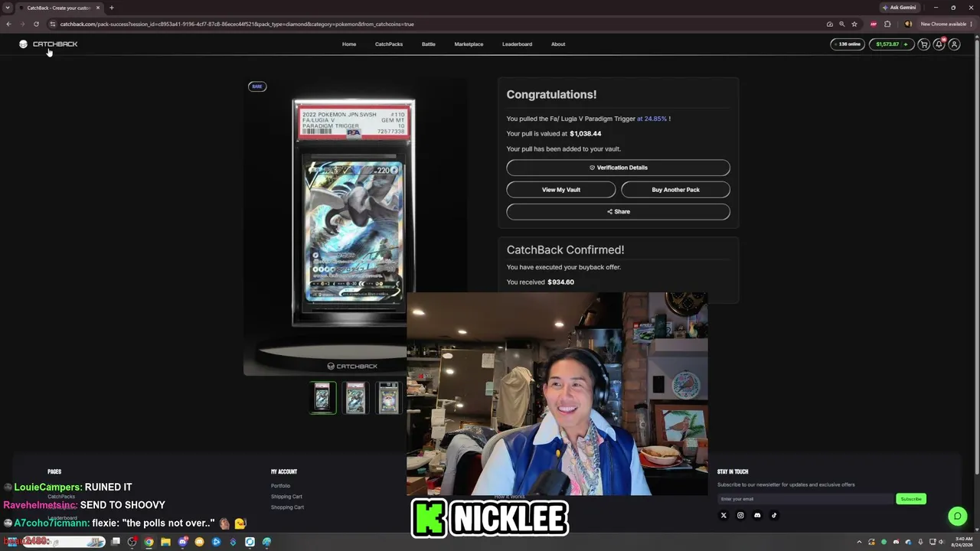This screenshot has height=551, width=980.
Task: Reload the page
Action: point(36,24)
